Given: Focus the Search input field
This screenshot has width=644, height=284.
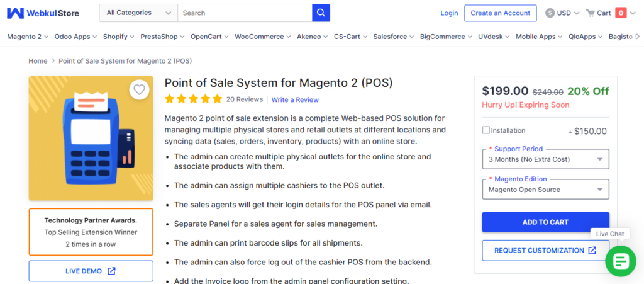Looking at the screenshot, I should (x=245, y=13).
